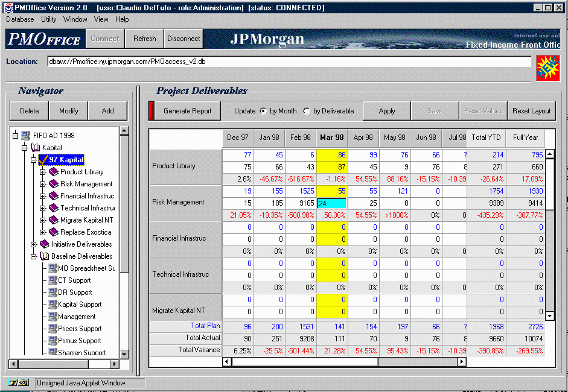Click the PMOffice logo banner
Viewport: 568px width, 392px height.
[x=45, y=39]
